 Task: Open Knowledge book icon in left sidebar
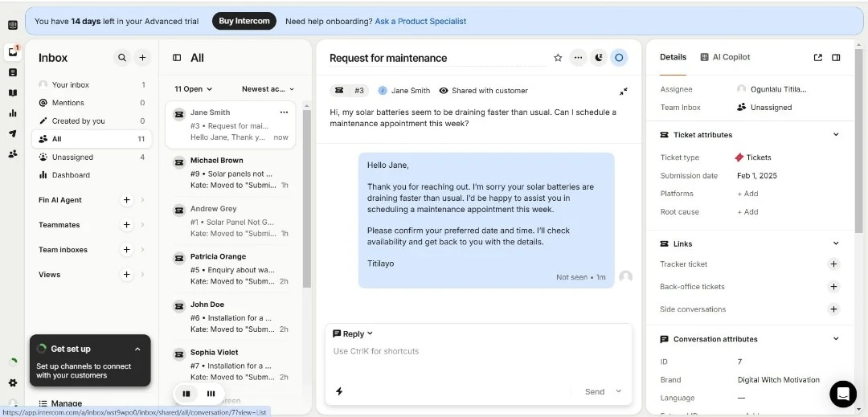tap(13, 92)
